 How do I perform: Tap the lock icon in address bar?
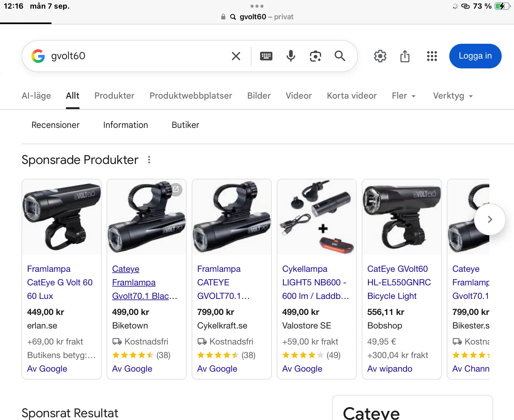(x=223, y=17)
